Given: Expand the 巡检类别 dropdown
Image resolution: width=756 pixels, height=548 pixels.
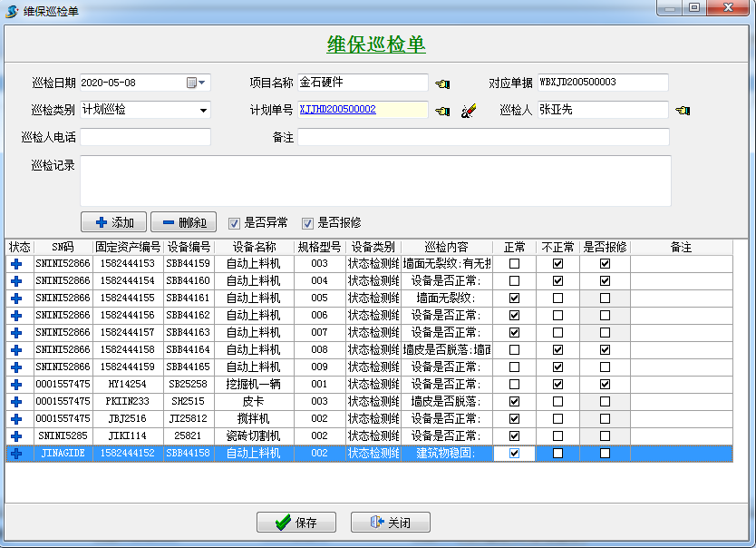Looking at the screenshot, I should point(203,111).
